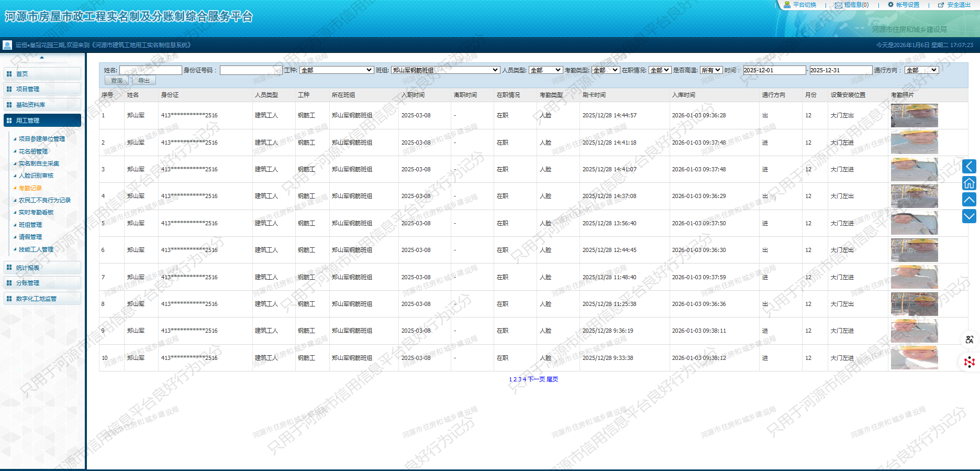This screenshot has height=471, width=980.
Task: Click the 安全退出 logout icon
Action: click(x=941, y=5)
